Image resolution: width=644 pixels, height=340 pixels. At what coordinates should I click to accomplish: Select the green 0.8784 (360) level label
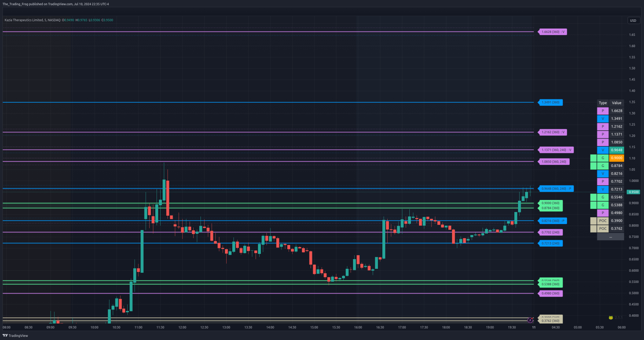coord(550,208)
